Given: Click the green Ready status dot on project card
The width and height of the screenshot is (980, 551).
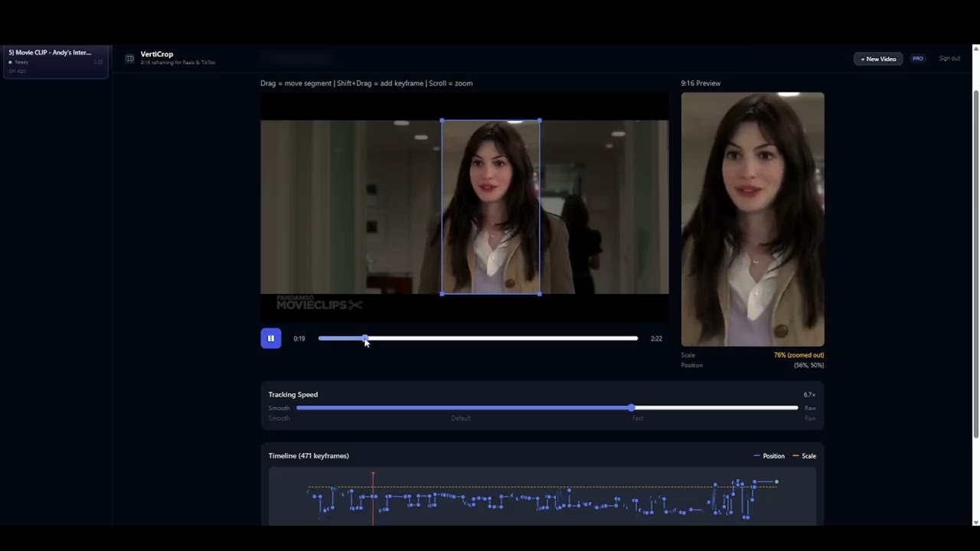Looking at the screenshot, I should [11, 62].
